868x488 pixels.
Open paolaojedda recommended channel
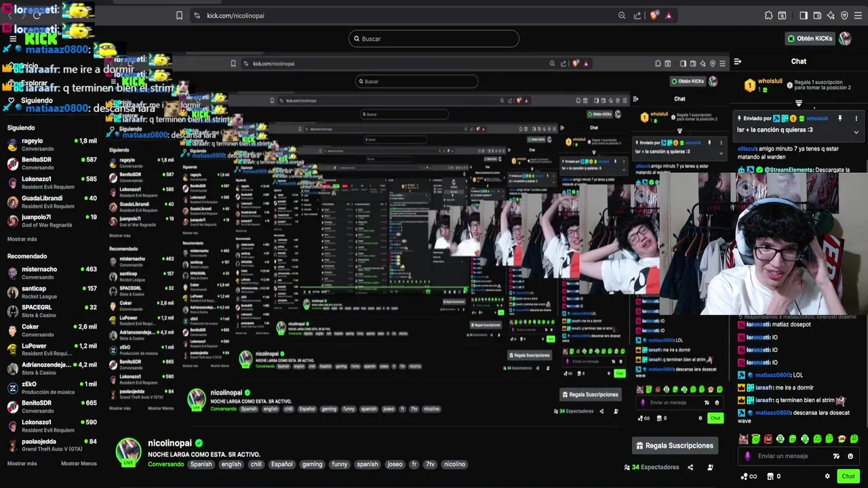(x=52, y=445)
